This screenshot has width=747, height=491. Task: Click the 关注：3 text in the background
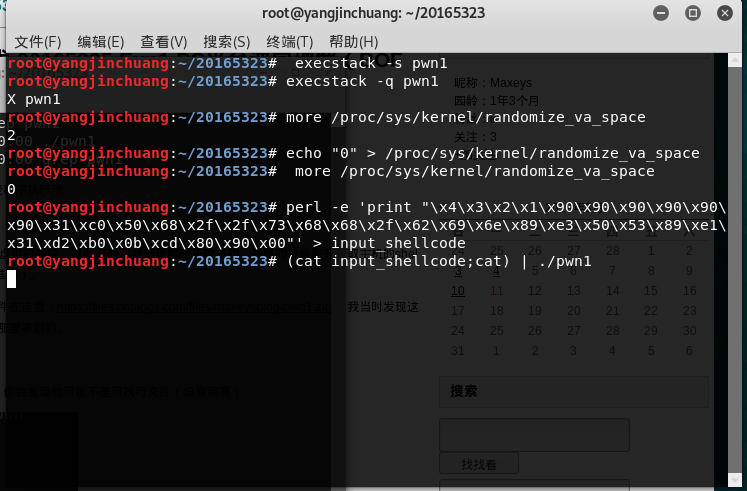coord(475,137)
